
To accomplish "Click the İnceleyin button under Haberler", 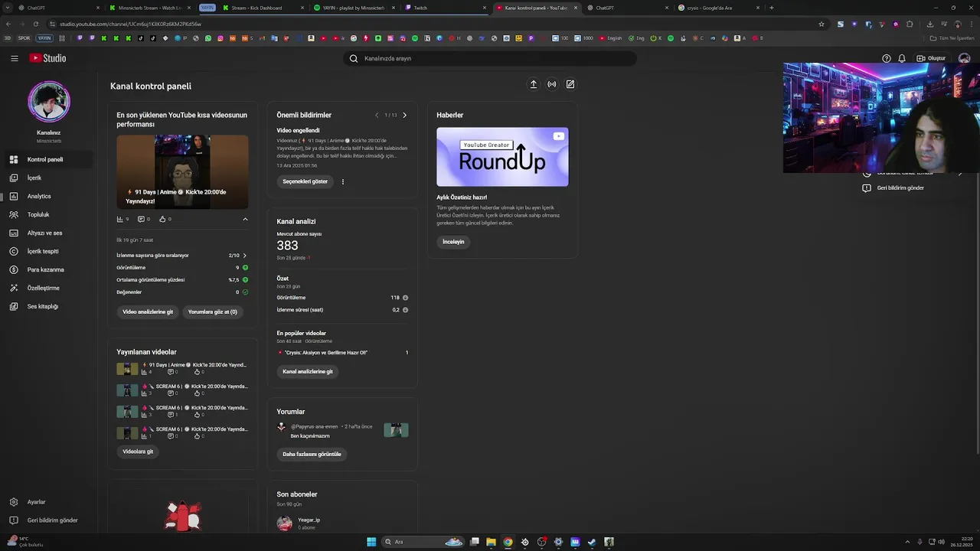I will tap(453, 242).
